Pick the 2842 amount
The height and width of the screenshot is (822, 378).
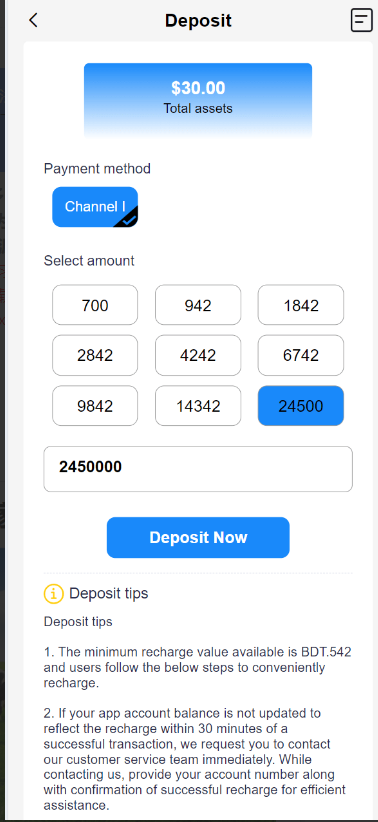coord(95,355)
